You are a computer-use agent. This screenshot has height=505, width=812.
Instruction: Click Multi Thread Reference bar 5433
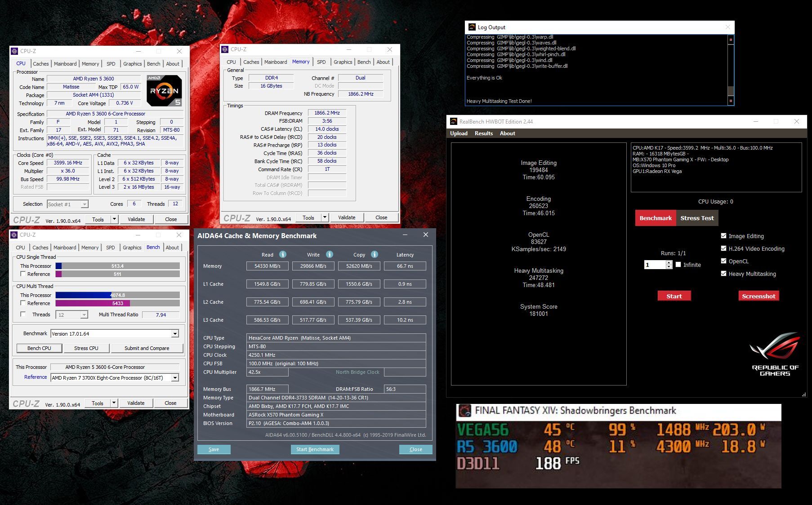[117, 303]
